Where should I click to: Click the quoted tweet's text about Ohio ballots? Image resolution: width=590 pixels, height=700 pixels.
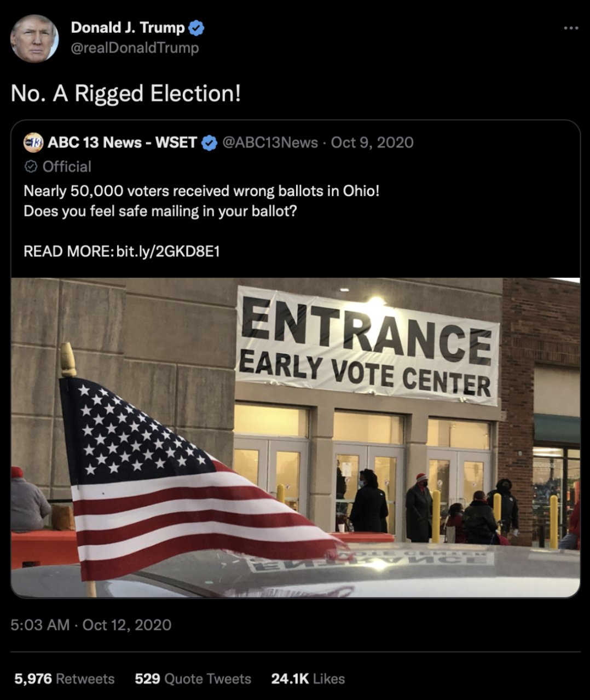tap(201, 200)
